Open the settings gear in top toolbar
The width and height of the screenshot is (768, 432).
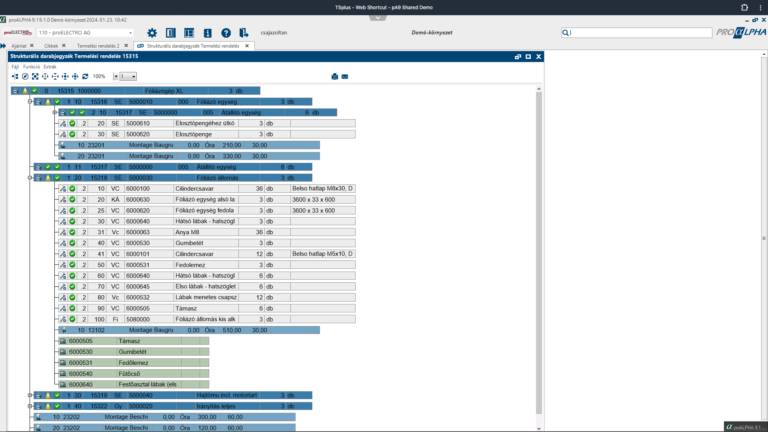(x=152, y=33)
